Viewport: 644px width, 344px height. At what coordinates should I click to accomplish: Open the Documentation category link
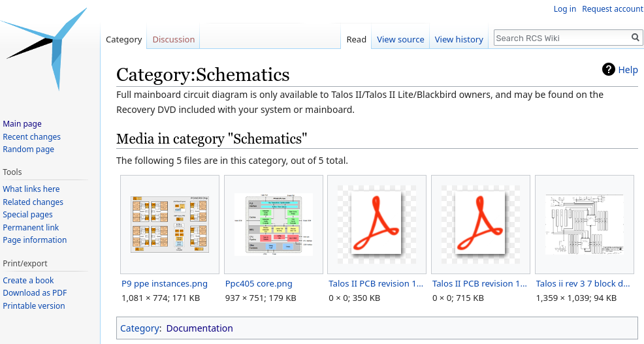pos(199,328)
